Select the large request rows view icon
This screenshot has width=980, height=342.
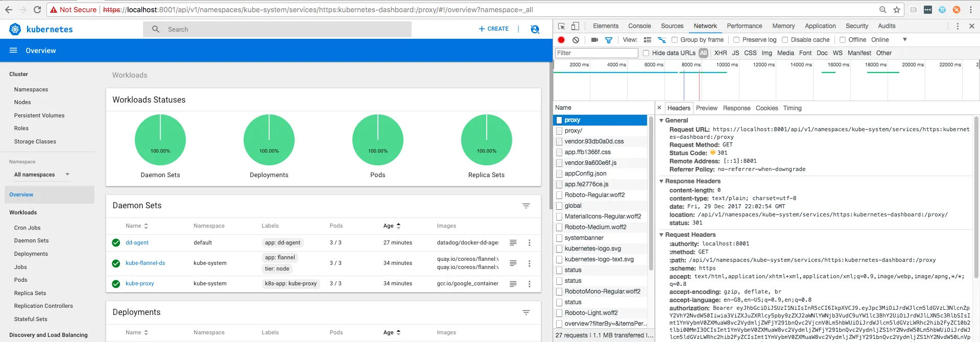648,40
